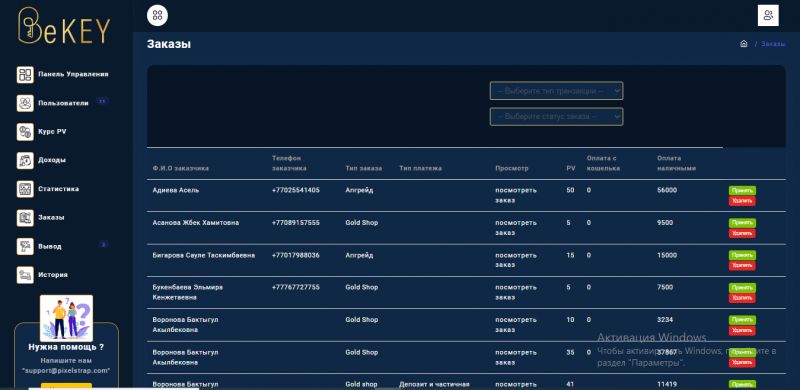Click the cash payment value 56000
This screenshot has height=390, width=800.
coord(667,190)
